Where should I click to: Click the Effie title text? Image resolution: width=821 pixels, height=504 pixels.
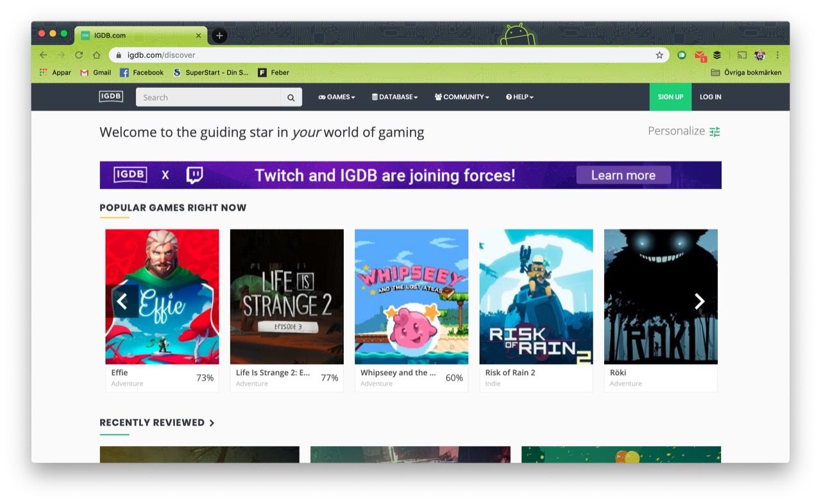click(119, 373)
